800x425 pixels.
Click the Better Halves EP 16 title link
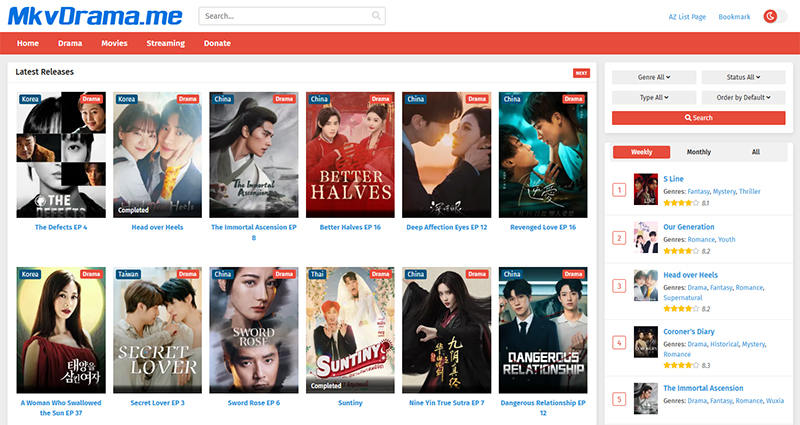[x=350, y=227]
